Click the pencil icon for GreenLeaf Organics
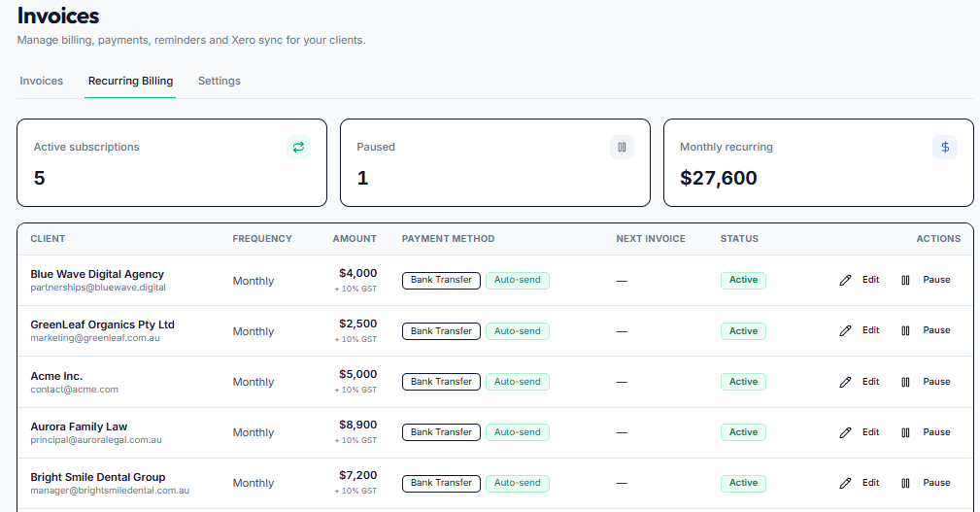The image size is (980, 512). point(845,330)
